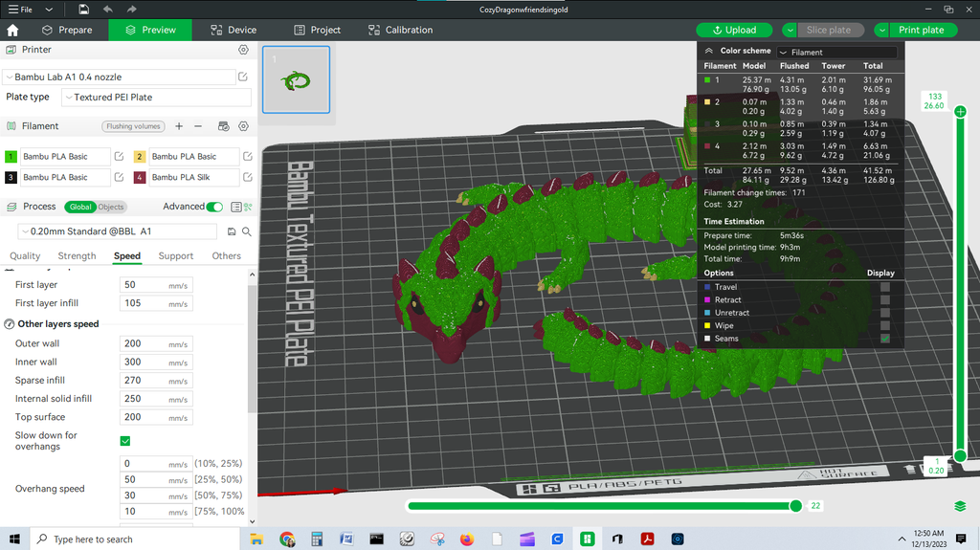Switch to the Prepare tab
The height and width of the screenshot is (550, 980).
[67, 30]
